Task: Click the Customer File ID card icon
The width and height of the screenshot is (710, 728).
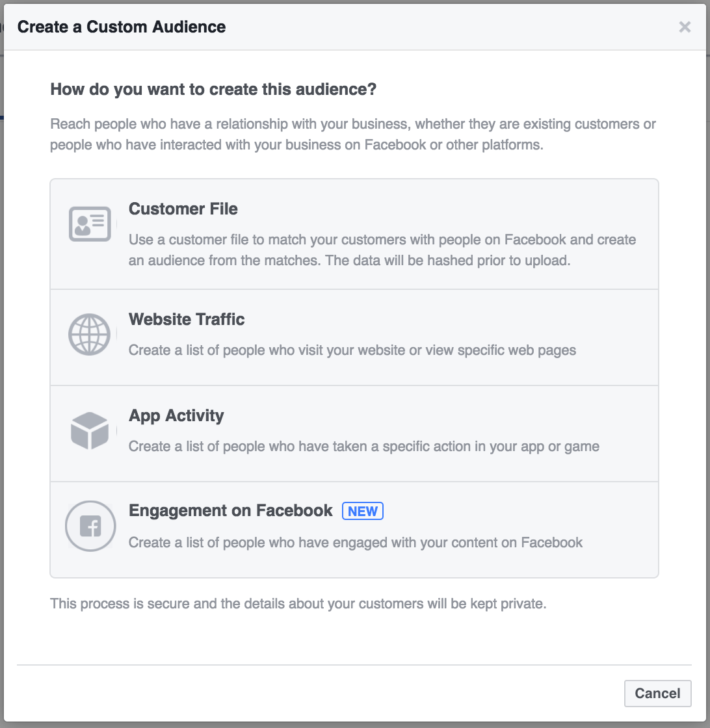Action: point(90,224)
